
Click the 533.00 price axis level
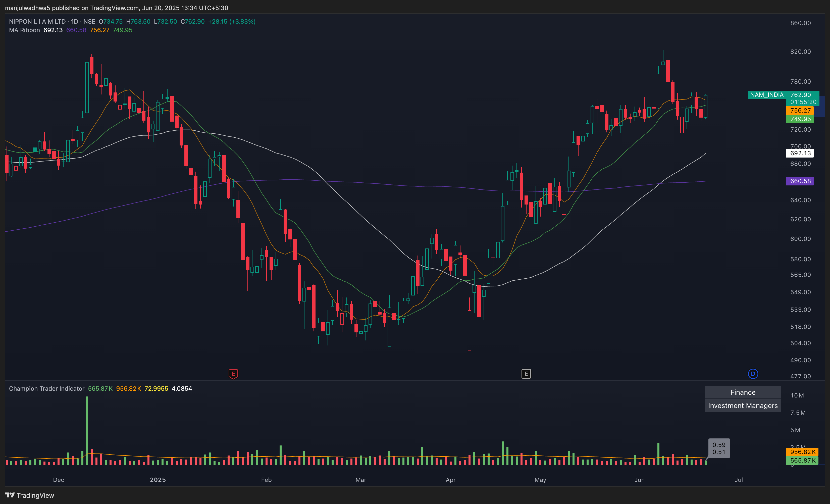800,310
